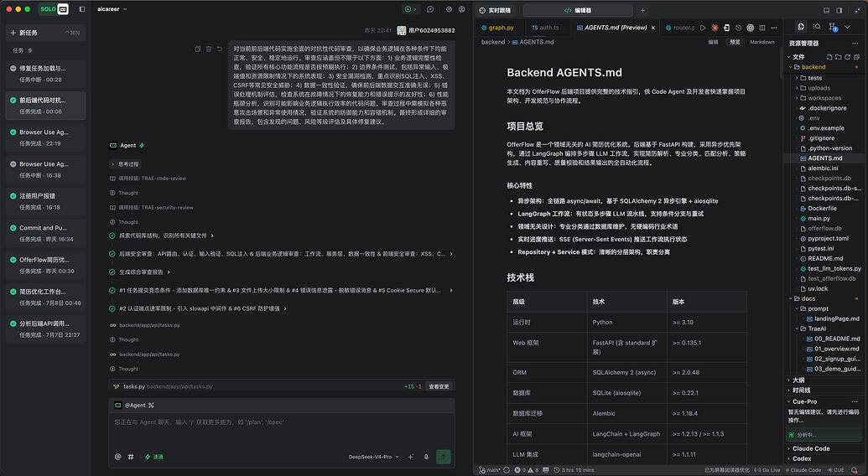The width and height of the screenshot is (868, 476).
Task: Expand the 思考过程 section
Action: [125, 164]
